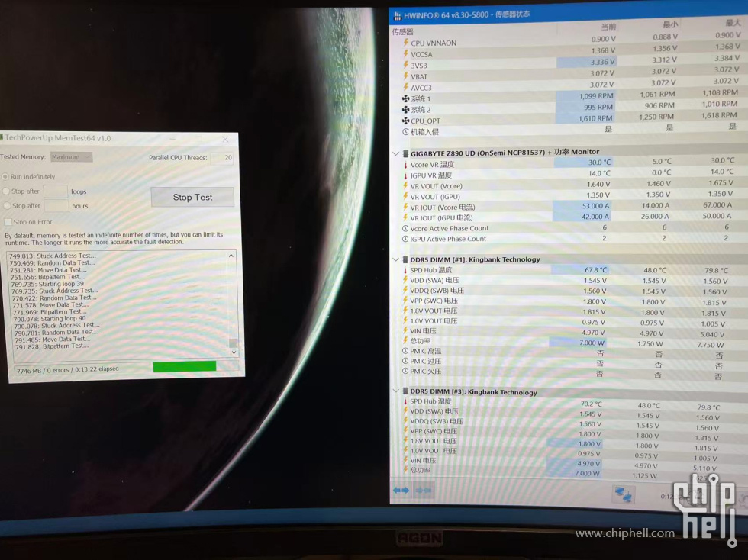This screenshot has width=748, height=560.
Task: Click the HWiNFO logo in title bar
Action: 397,15
